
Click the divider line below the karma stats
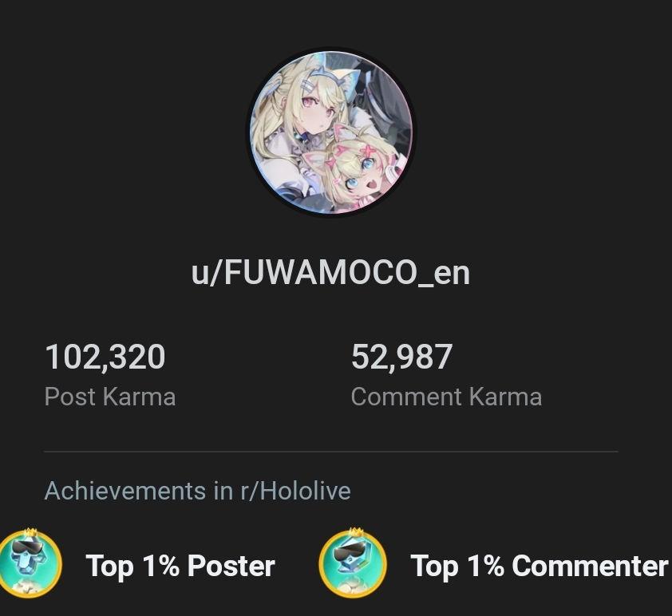click(x=331, y=452)
